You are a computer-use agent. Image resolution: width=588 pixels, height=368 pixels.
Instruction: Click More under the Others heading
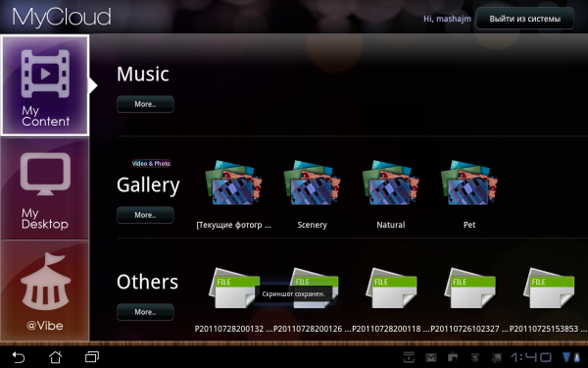pos(145,312)
